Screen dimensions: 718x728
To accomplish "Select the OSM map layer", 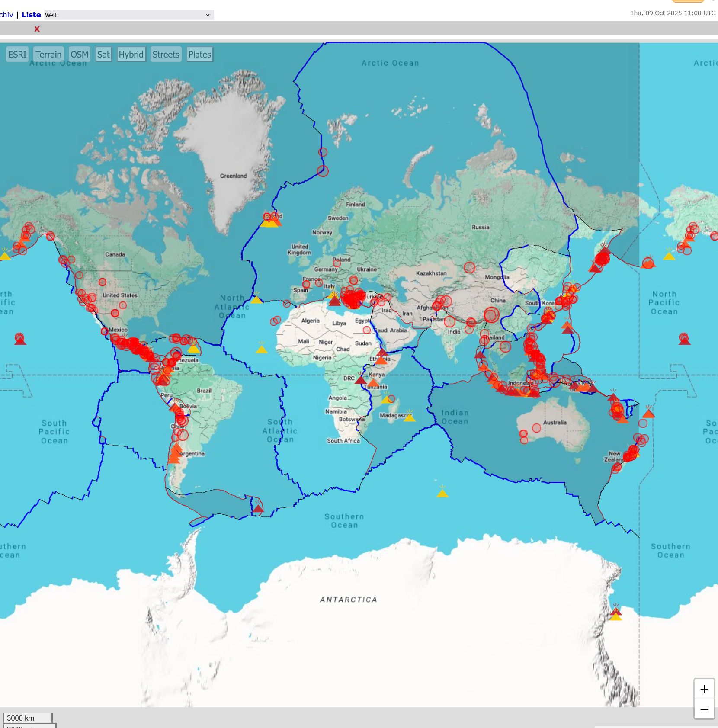I will click(x=79, y=55).
